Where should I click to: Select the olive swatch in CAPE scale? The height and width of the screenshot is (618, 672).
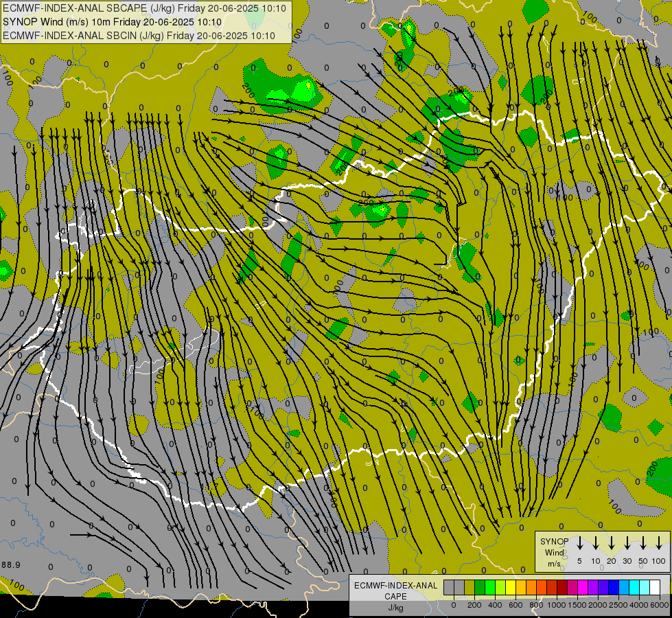point(470,587)
